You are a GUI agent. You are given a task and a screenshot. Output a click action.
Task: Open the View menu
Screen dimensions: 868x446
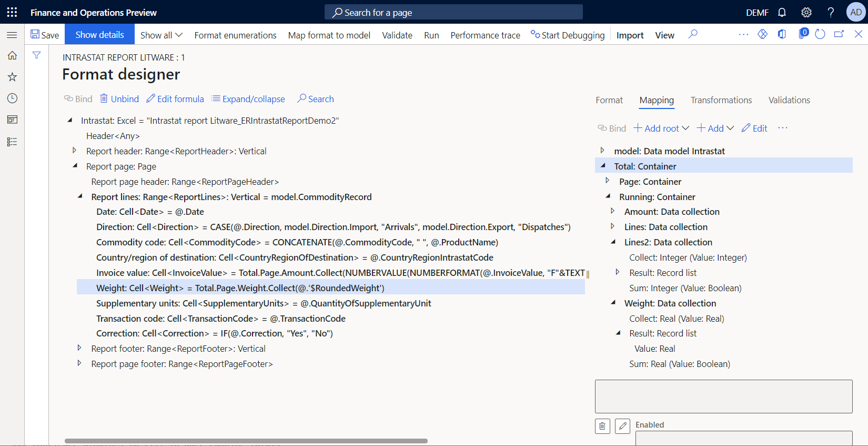[664, 35]
